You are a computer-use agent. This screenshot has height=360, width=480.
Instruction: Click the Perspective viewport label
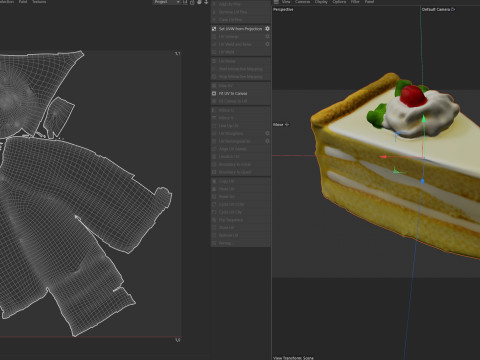click(283, 10)
